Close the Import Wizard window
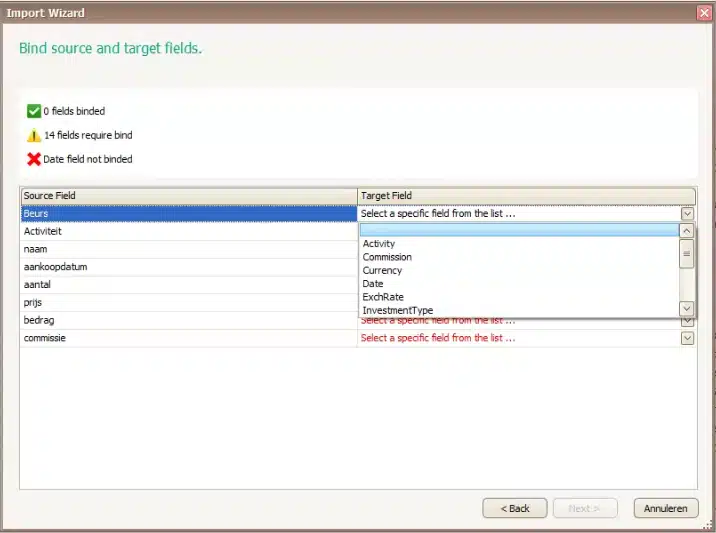The image size is (716, 533). pyautogui.click(x=703, y=13)
